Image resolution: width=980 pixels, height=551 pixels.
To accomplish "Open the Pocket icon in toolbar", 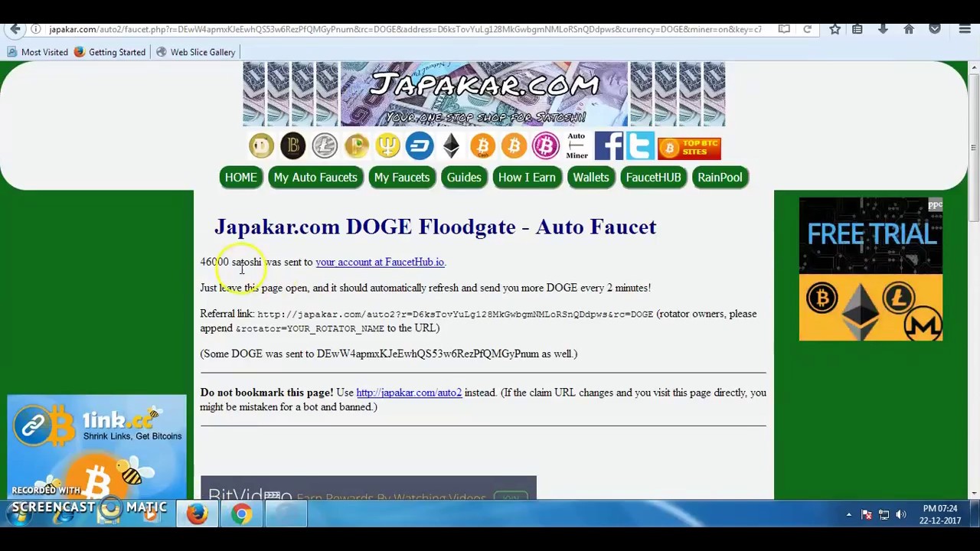I will pyautogui.click(x=935, y=29).
